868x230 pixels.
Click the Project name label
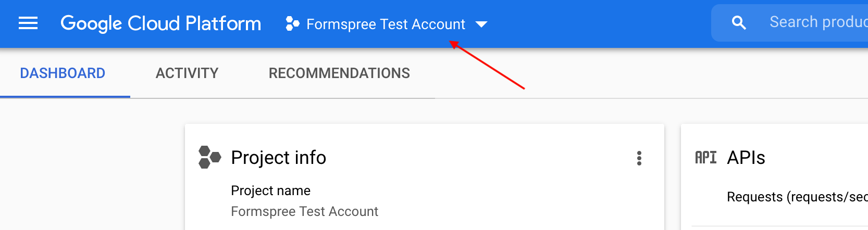270,190
